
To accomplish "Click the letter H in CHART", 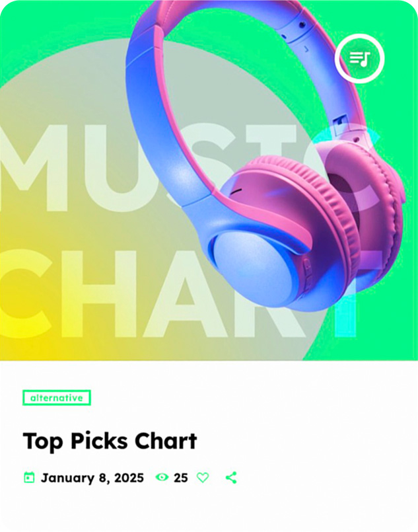I will pos(98,293).
